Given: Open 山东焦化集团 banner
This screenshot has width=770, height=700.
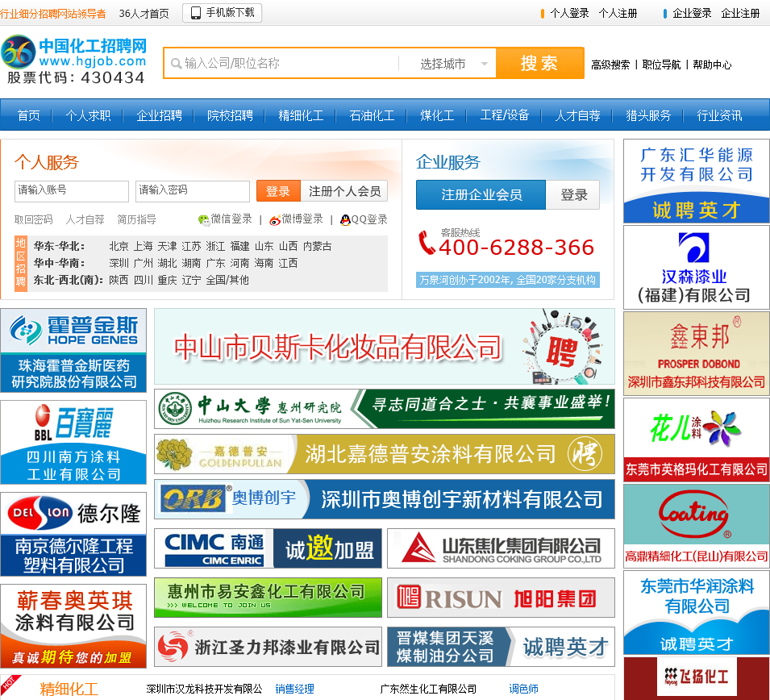Looking at the screenshot, I should [x=501, y=548].
